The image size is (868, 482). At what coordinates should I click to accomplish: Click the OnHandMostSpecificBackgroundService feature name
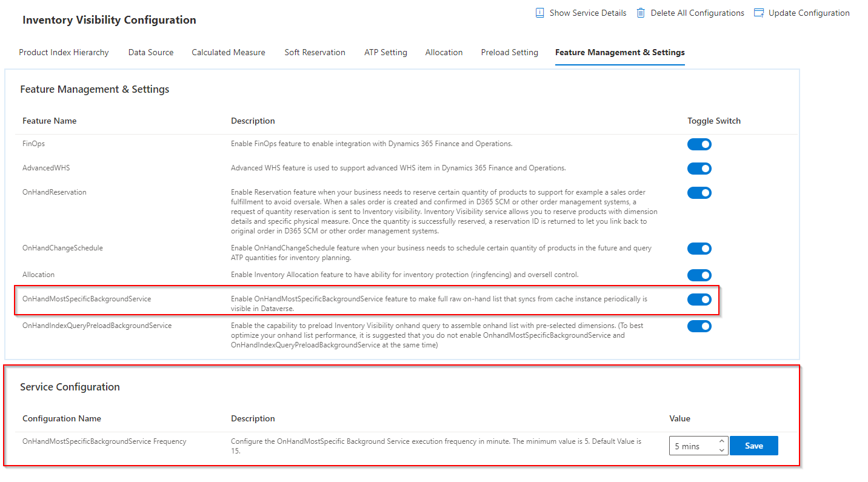tap(87, 299)
